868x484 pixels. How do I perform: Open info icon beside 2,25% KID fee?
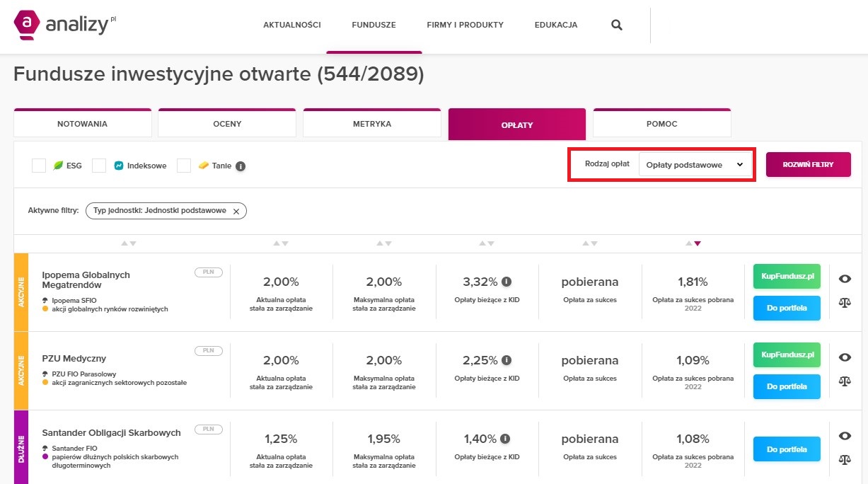507,360
